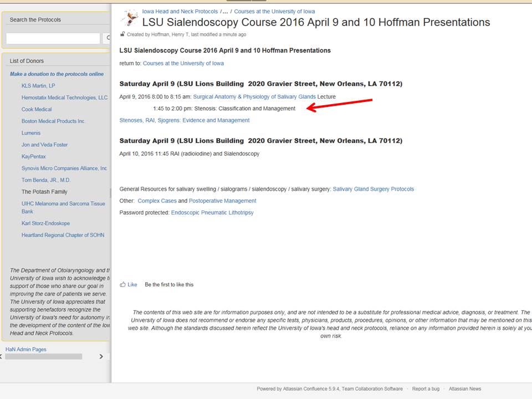The width and height of the screenshot is (532, 399).
Task: Open Surgical Anatomy & Physiology of Salivary Glands
Action: click(254, 96)
